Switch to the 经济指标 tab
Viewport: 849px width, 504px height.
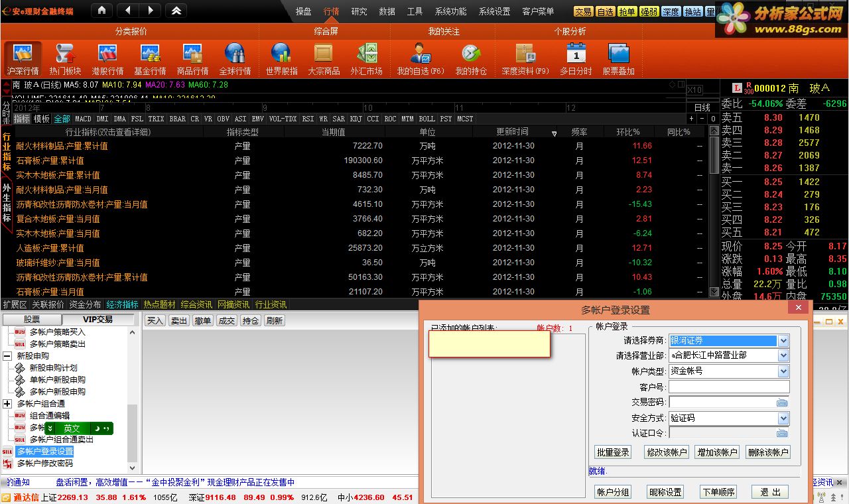(122, 305)
